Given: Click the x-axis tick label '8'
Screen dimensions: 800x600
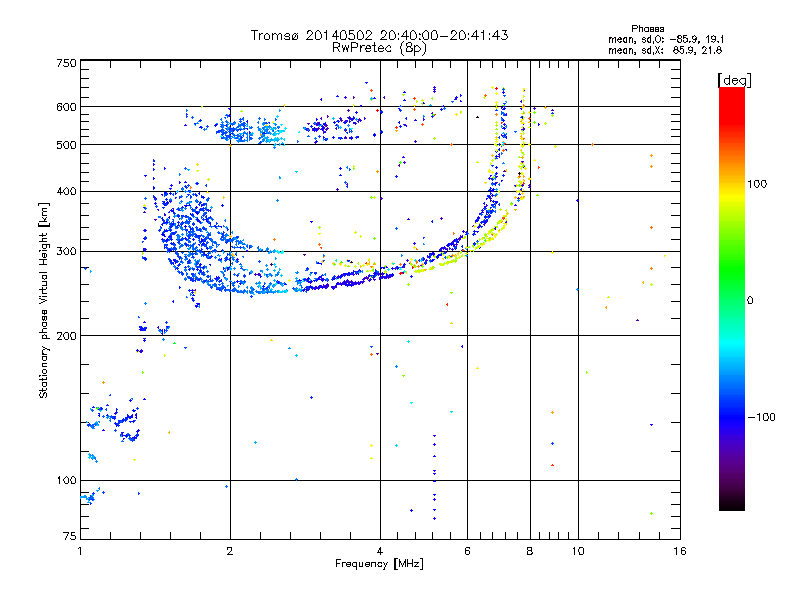Looking at the screenshot, I should coord(530,551).
